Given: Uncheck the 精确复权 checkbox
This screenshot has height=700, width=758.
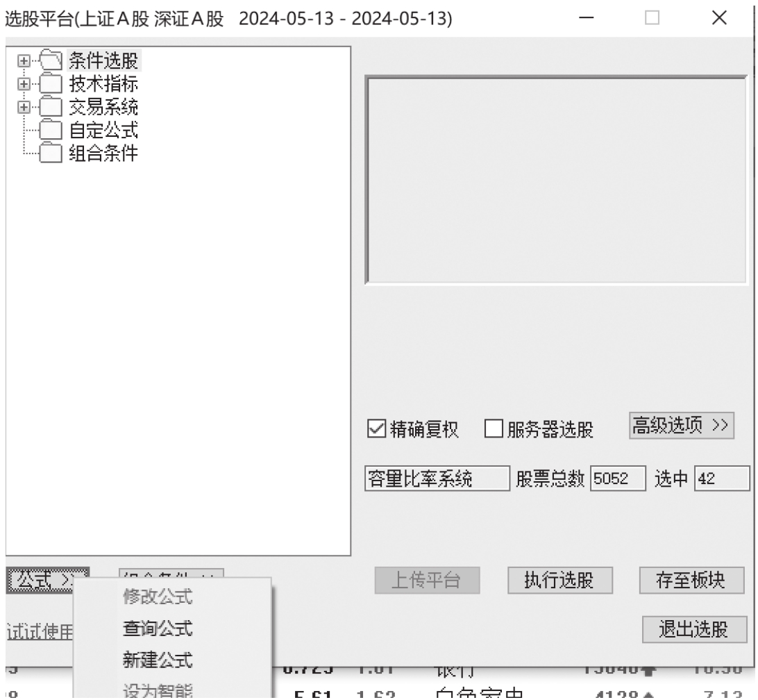Looking at the screenshot, I should tap(377, 428).
